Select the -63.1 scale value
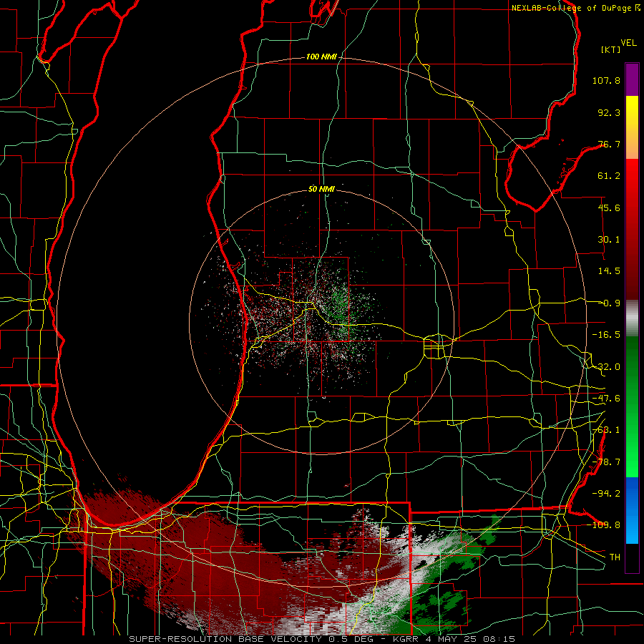 pos(606,430)
